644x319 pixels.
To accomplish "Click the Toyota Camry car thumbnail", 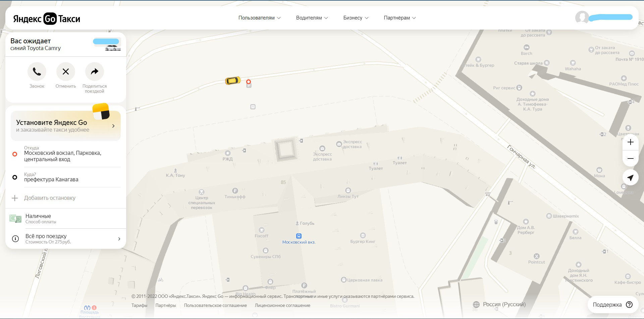I will (112, 48).
